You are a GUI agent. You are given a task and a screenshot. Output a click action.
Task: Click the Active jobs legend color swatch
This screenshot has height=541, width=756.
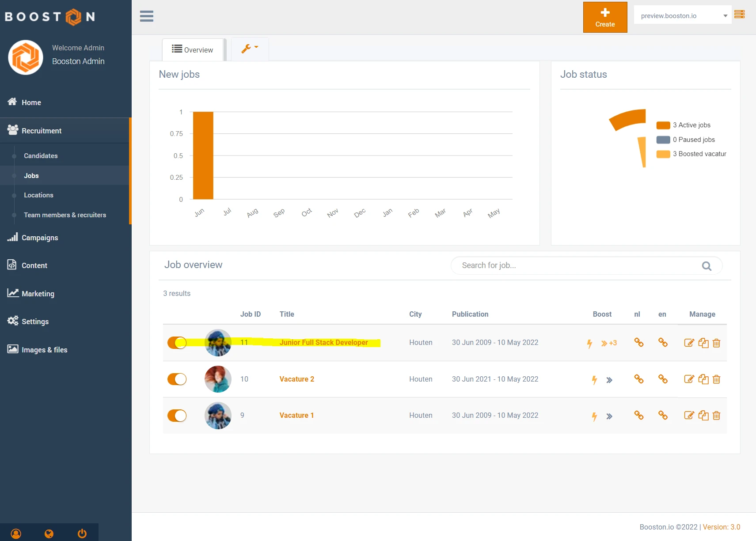click(663, 125)
